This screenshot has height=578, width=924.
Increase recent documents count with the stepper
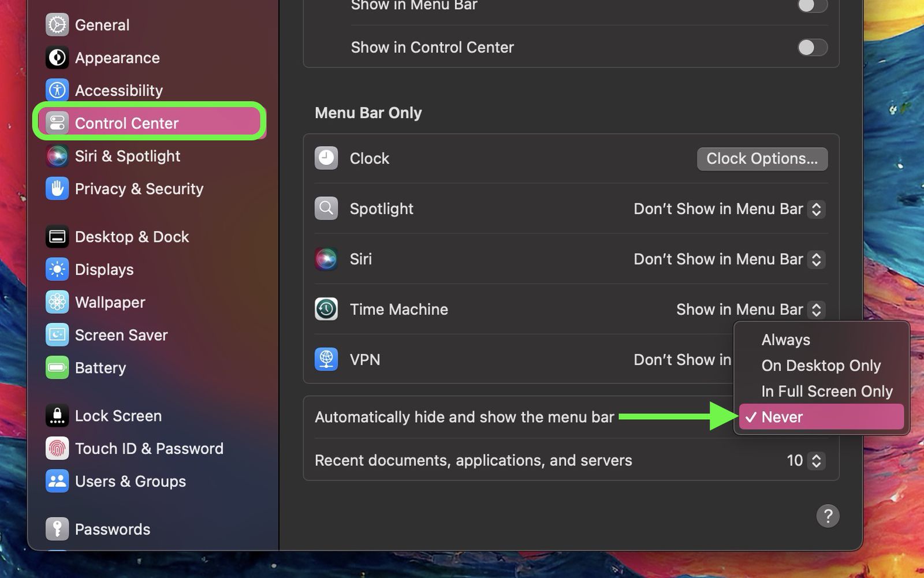tap(817, 457)
